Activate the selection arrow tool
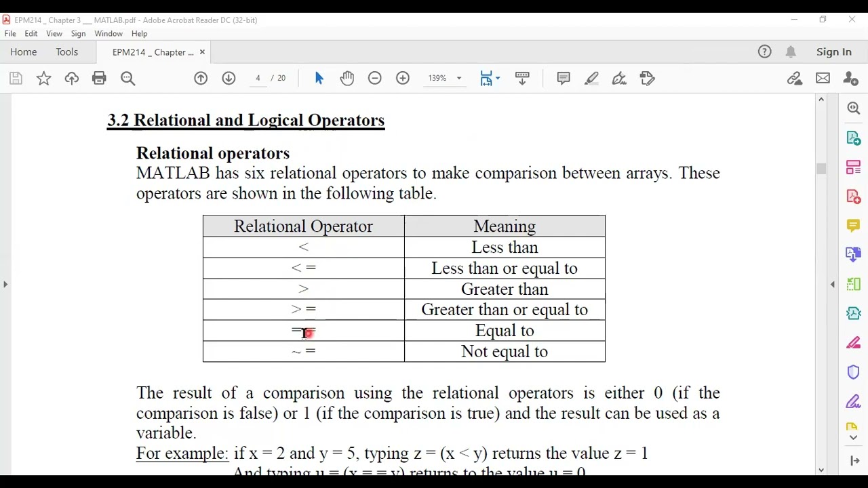The height and width of the screenshot is (488, 868). click(319, 79)
